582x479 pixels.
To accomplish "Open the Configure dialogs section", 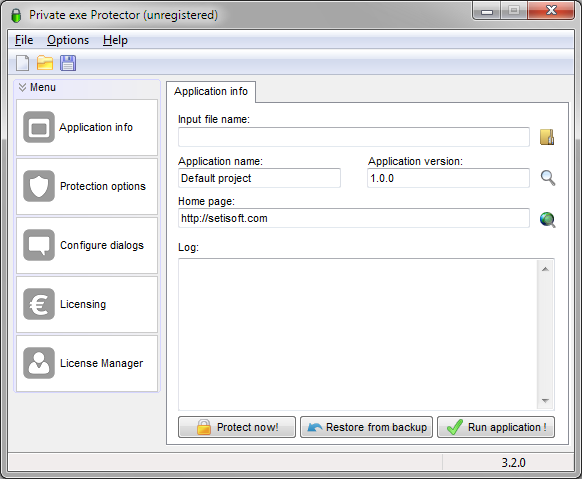I will [x=87, y=245].
